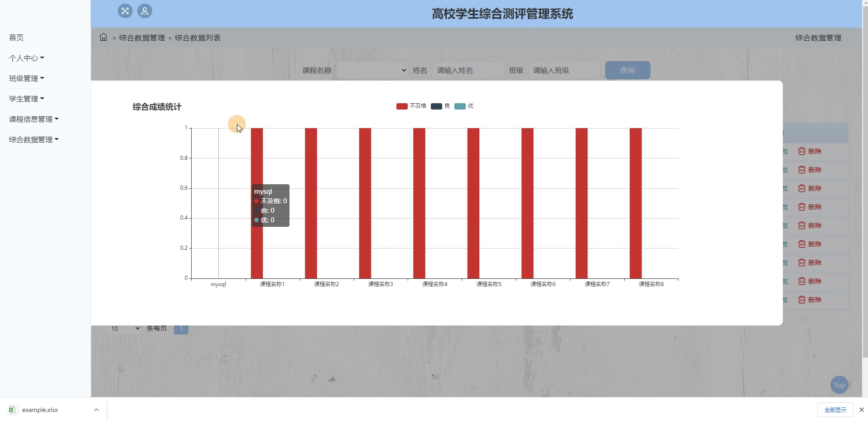Click the fourth row 删除 trash icon
The image size is (868, 421).
[x=801, y=207]
